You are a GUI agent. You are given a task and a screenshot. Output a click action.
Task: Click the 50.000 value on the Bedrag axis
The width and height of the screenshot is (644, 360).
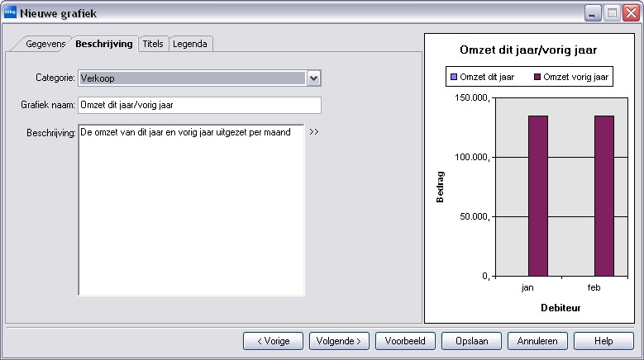click(x=475, y=216)
